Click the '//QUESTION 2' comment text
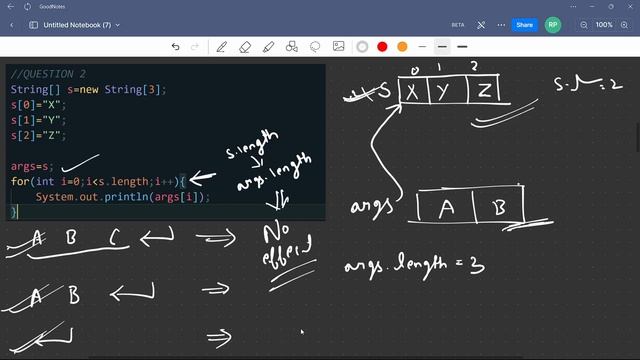 48,74
